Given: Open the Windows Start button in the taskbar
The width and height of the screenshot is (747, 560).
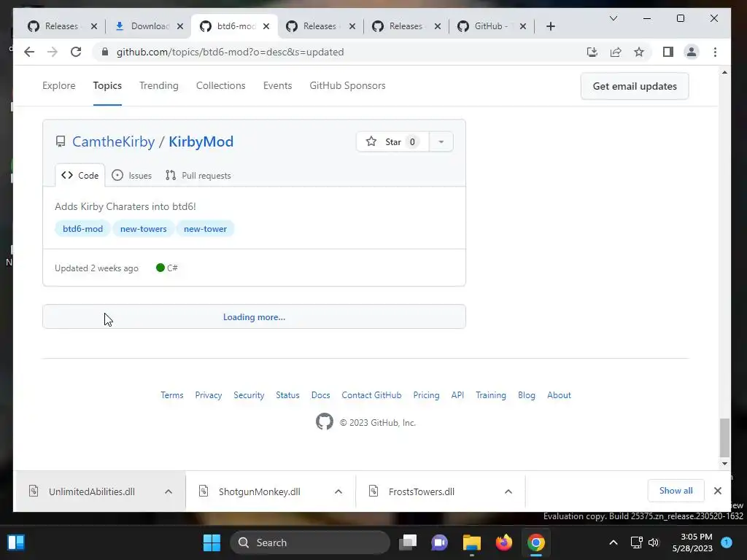Looking at the screenshot, I should (x=212, y=542).
